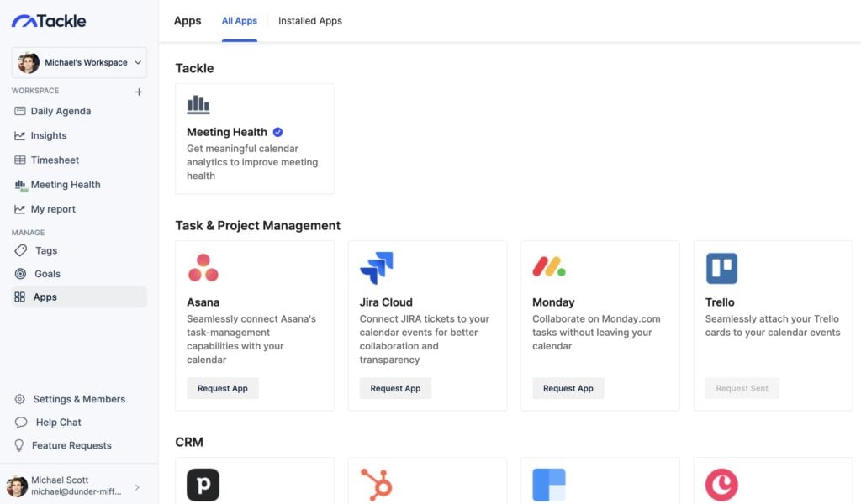Click Trello card title

(720, 302)
